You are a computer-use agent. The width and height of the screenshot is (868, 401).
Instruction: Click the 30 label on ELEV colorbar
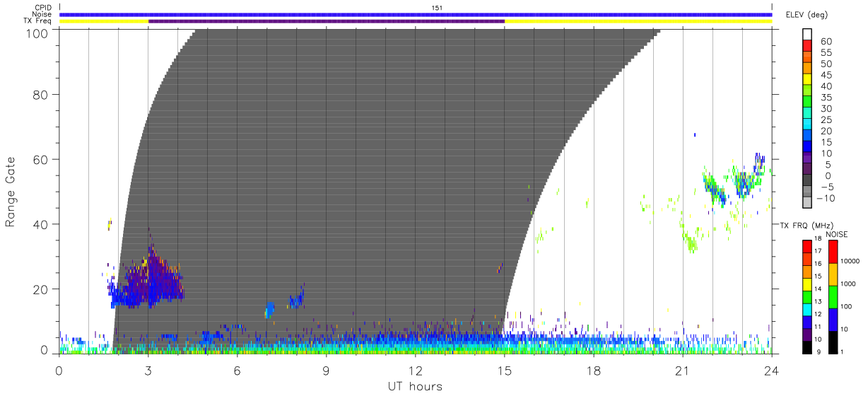coord(826,109)
